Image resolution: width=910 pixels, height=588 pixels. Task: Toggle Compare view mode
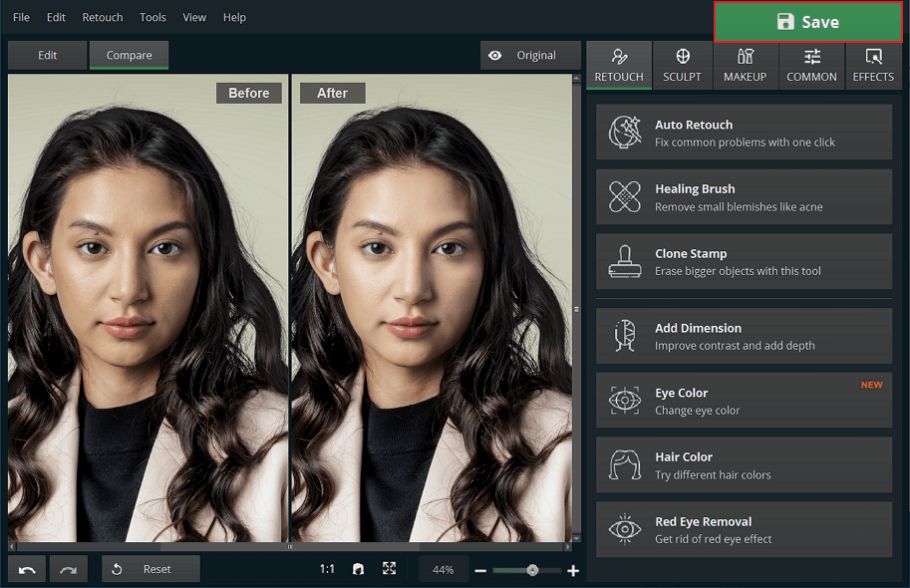pyautogui.click(x=129, y=55)
